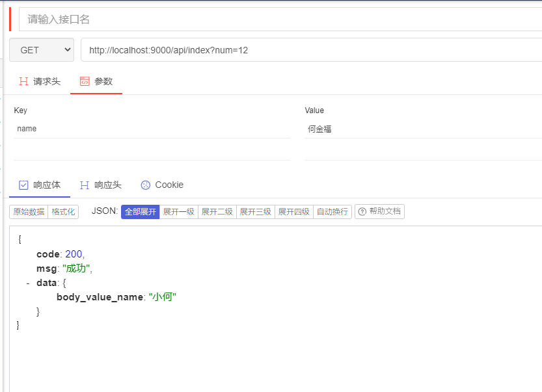Screen dimensions: 542x392
Task: Click the 格式化 format button
Action: point(63,212)
